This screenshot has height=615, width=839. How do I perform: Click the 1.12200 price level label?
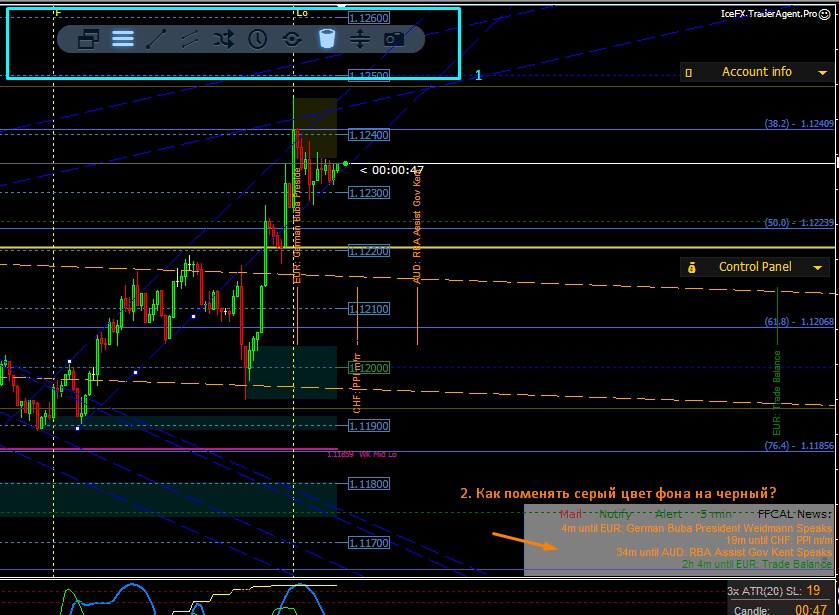click(x=369, y=251)
